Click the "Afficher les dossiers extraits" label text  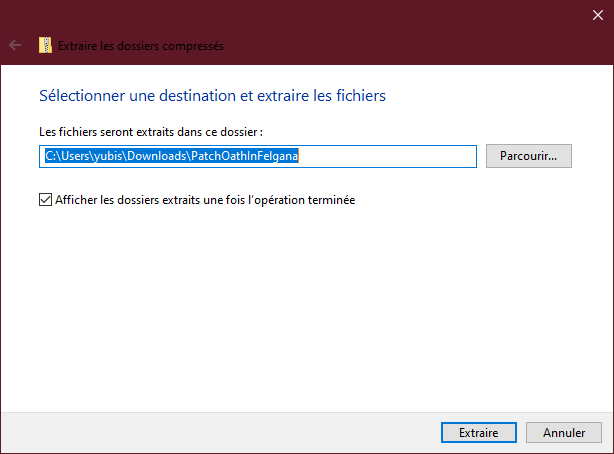click(150, 199)
